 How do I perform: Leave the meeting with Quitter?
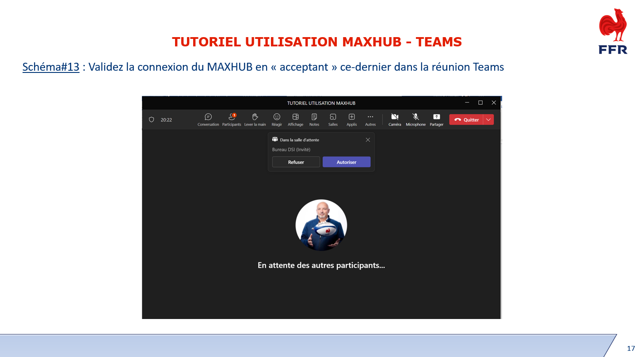tap(466, 120)
